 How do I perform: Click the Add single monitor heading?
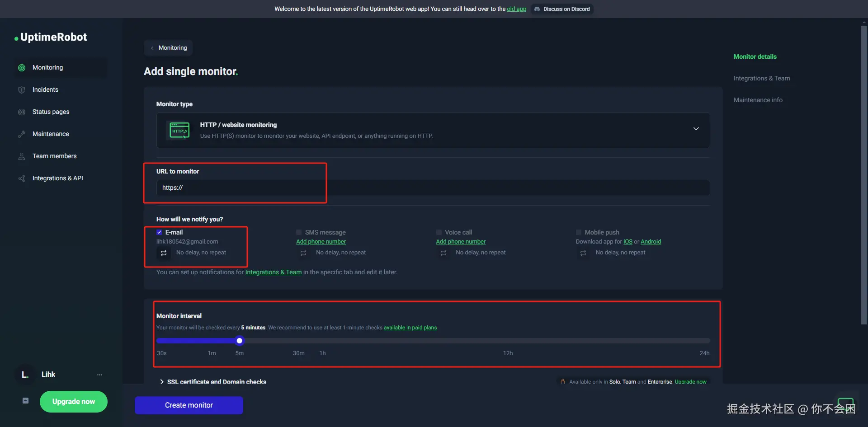pyautogui.click(x=191, y=71)
